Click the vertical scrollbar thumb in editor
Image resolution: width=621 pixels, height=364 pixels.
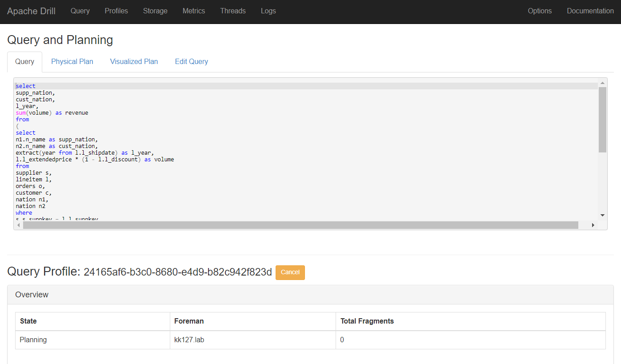(x=602, y=120)
